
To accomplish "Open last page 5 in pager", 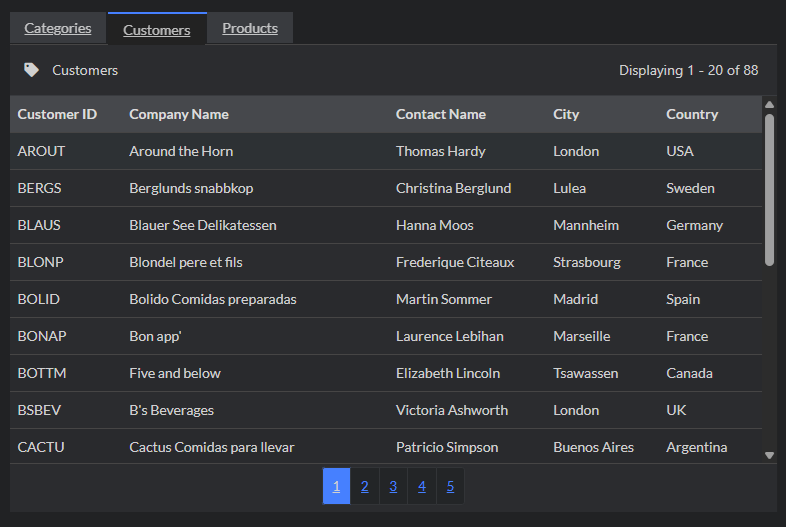I will pos(450,486).
